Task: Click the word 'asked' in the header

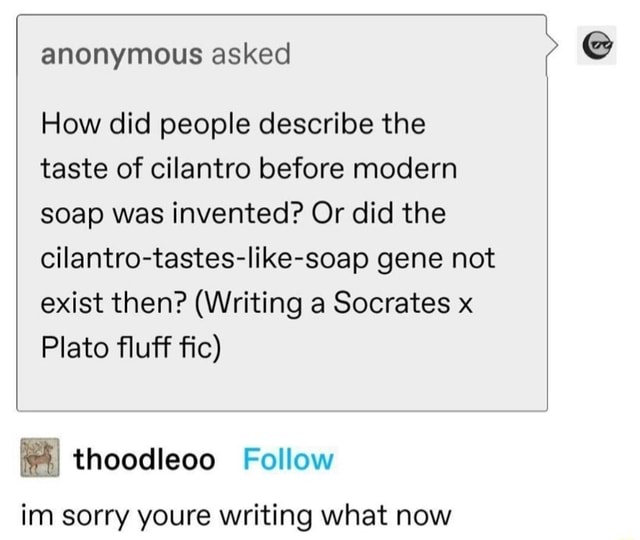Action: click(250, 53)
